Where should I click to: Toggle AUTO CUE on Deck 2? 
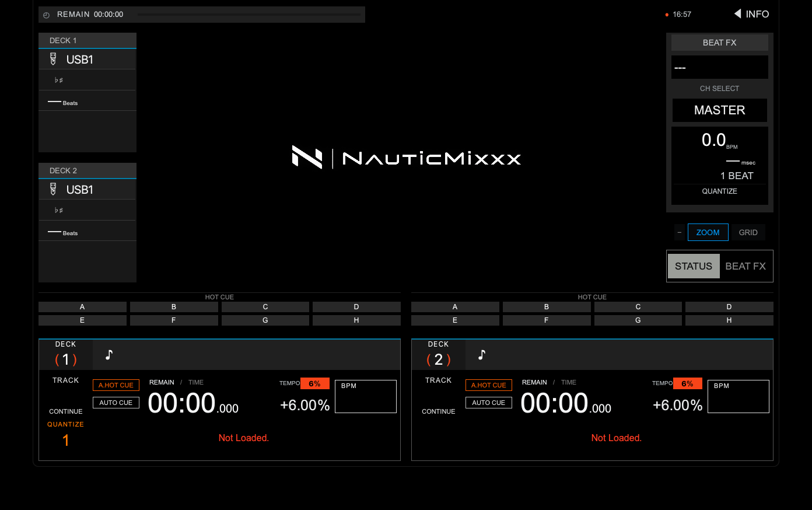click(489, 403)
